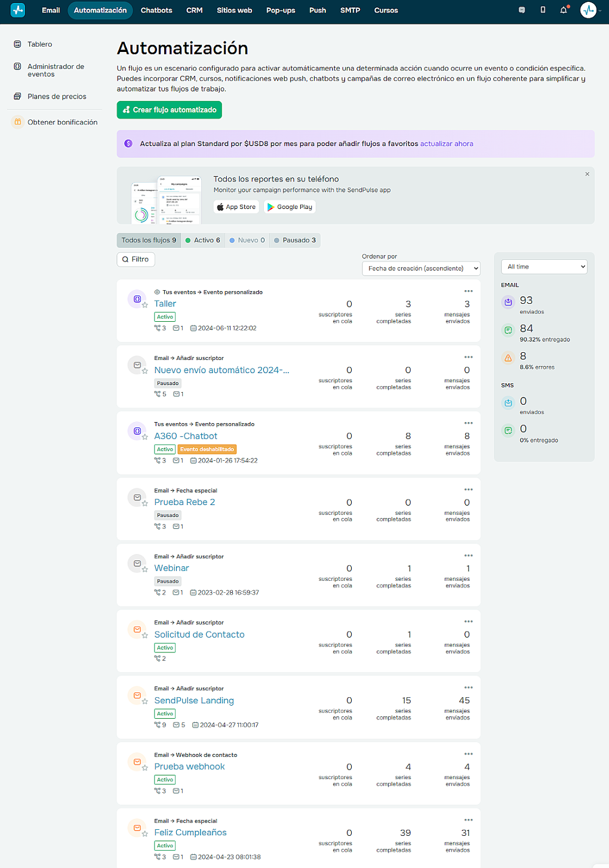Switch to the Chatbots menu

point(156,10)
